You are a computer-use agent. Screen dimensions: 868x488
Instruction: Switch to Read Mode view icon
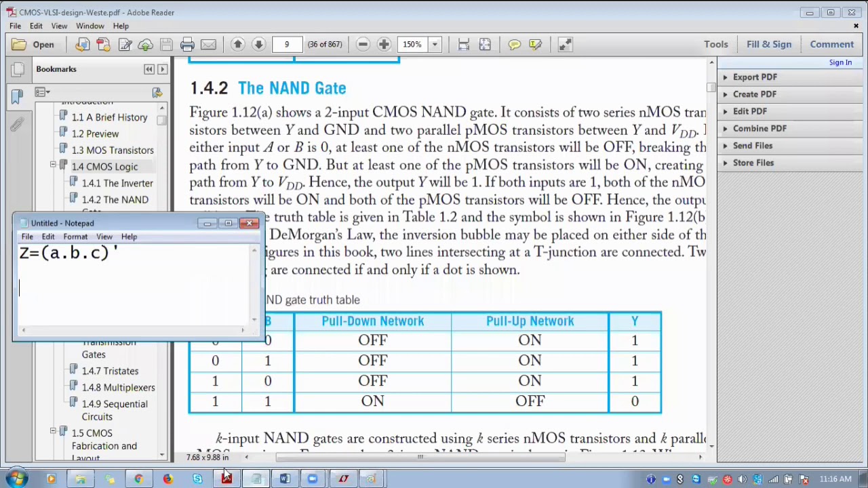(565, 45)
